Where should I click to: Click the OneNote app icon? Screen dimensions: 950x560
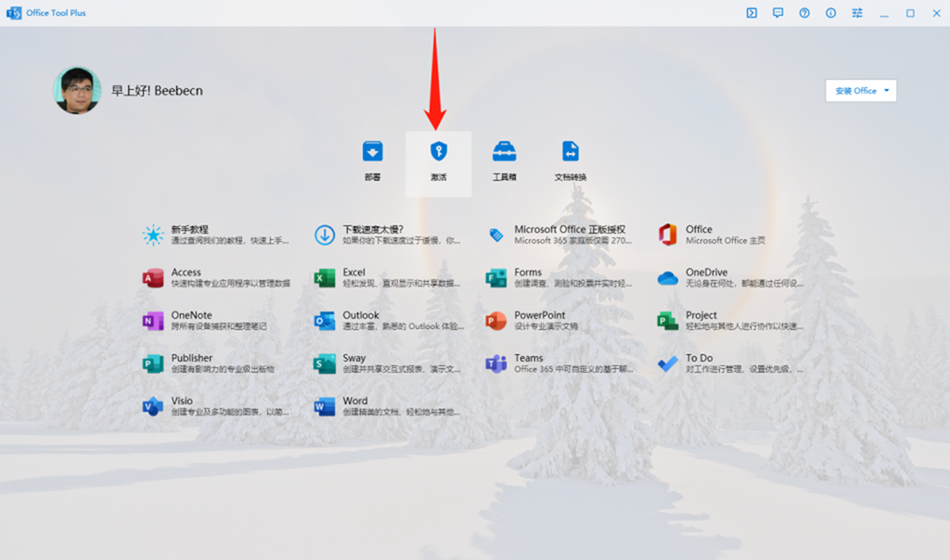pyautogui.click(x=153, y=321)
